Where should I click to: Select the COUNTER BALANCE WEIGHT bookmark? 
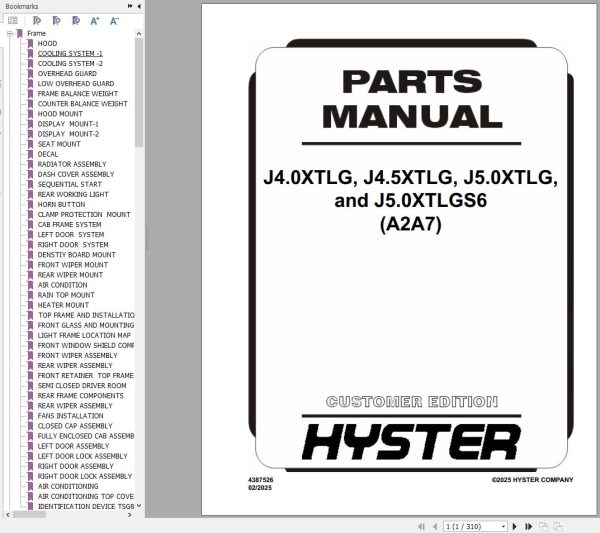pyautogui.click(x=82, y=104)
